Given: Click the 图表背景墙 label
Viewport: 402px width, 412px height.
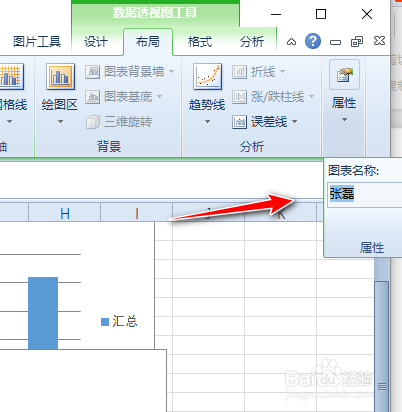Looking at the screenshot, I should pos(134,72).
